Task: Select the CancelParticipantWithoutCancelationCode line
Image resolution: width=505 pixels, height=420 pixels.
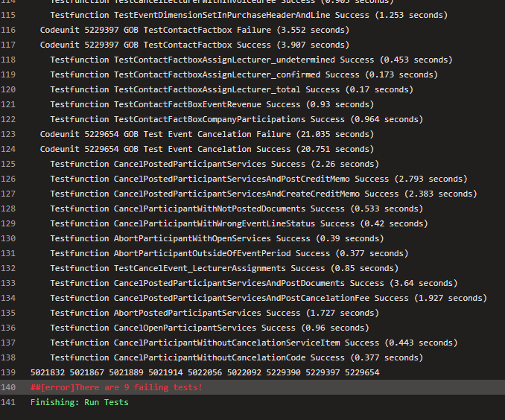Action: [x=236, y=357]
